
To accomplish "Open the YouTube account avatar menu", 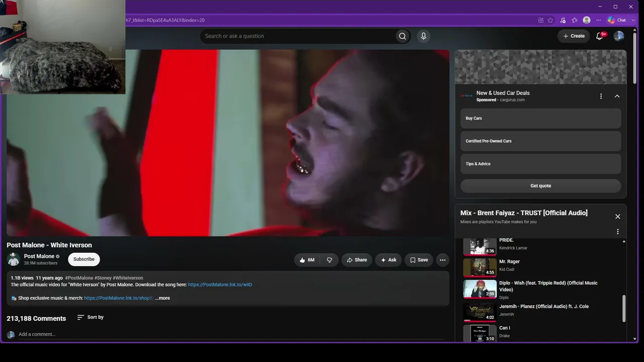I will tap(619, 36).
